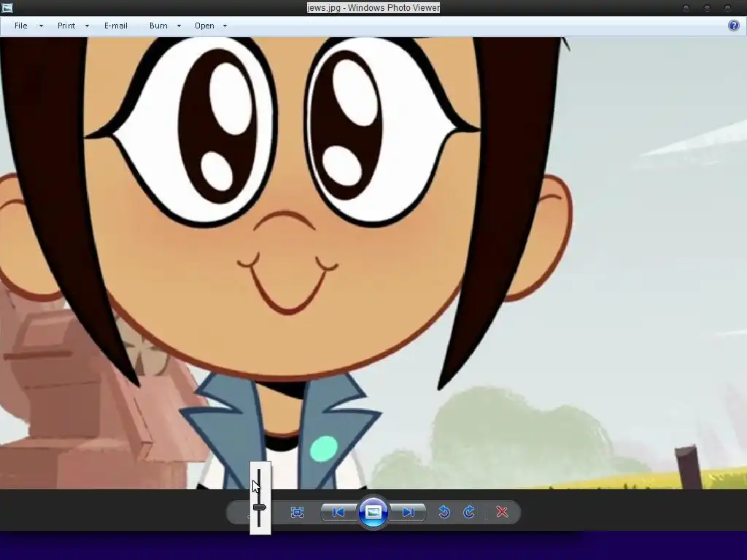Click the E-mail command
Screen dimensions: 747x560
click(x=116, y=26)
